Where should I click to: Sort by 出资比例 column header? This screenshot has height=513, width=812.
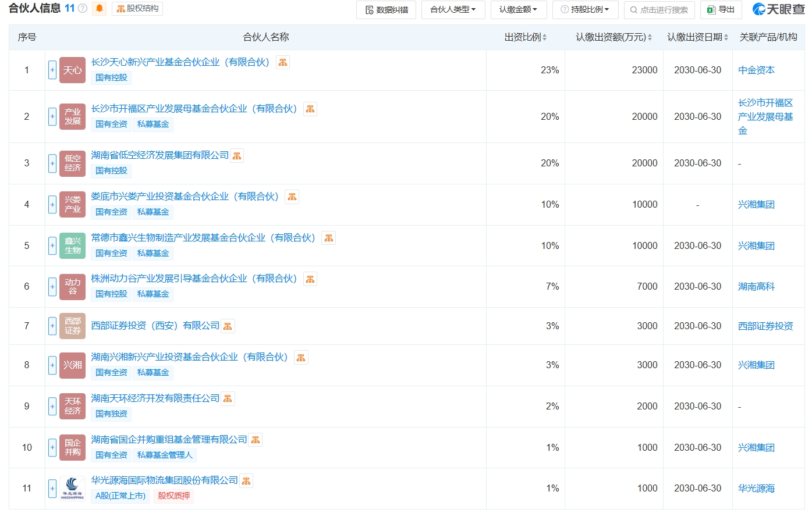[525, 37]
